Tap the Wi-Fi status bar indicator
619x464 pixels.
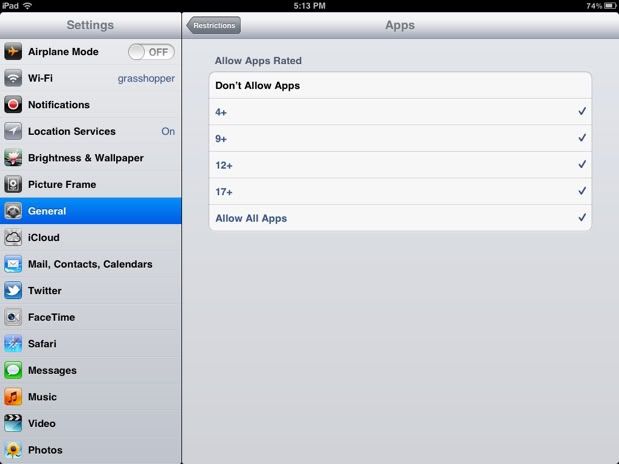(28, 6)
